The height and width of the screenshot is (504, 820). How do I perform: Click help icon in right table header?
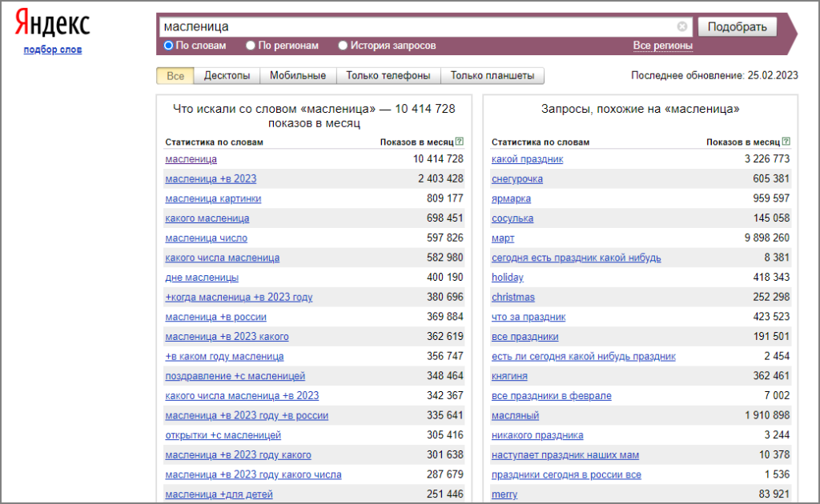tap(786, 142)
